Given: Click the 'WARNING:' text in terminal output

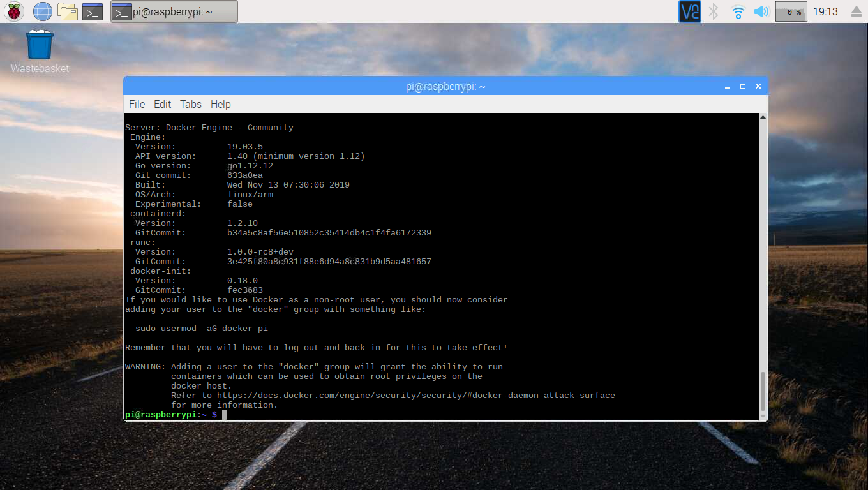Looking at the screenshot, I should coord(146,367).
